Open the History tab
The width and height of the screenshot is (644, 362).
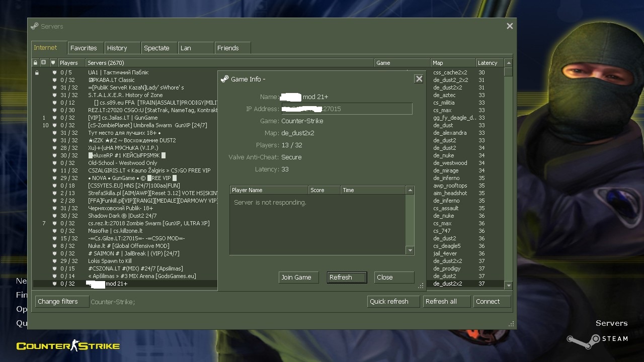click(117, 48)
